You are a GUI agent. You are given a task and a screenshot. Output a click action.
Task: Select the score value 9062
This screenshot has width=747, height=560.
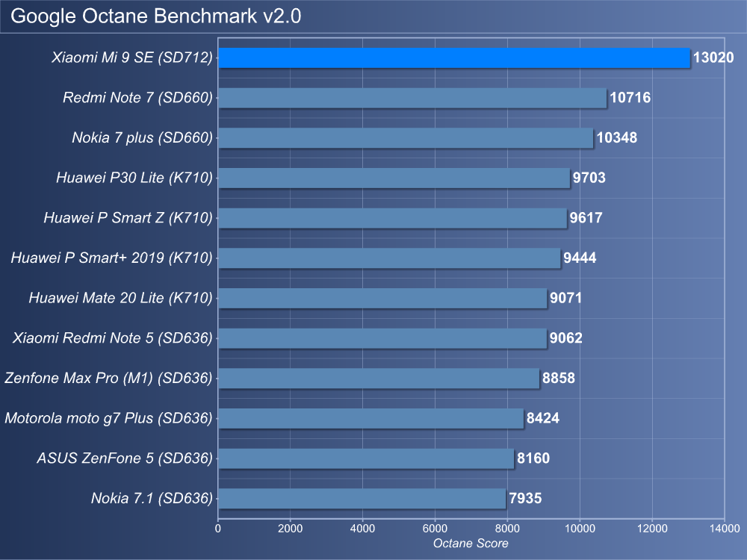tap(566, 337)
